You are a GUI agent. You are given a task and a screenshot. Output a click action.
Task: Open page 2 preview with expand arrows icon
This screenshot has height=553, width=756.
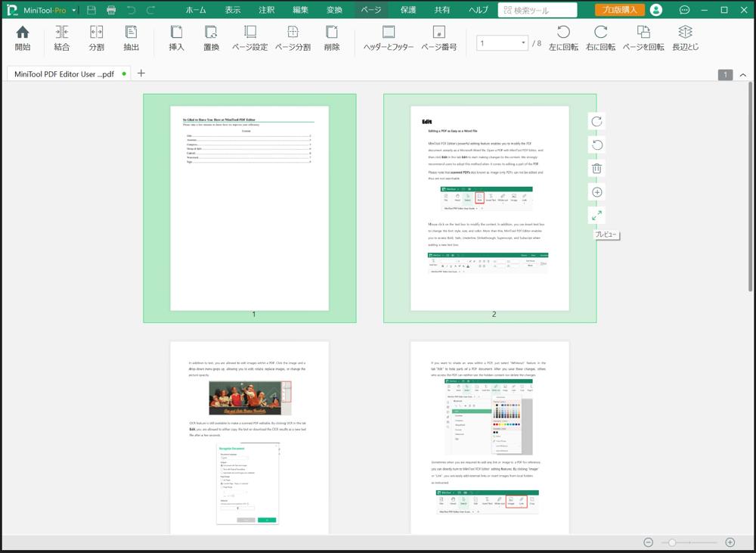tap(597, 215)
